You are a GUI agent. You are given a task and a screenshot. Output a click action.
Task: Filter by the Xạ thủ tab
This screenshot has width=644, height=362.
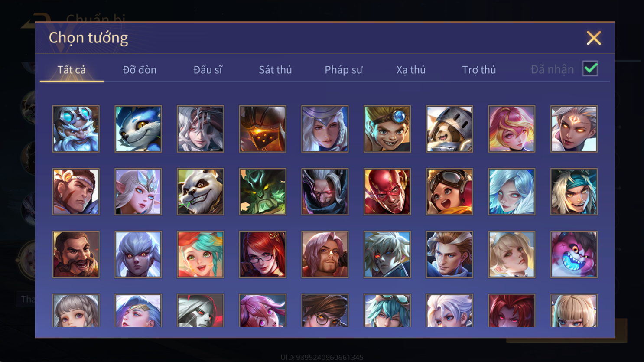click(411, 70)
